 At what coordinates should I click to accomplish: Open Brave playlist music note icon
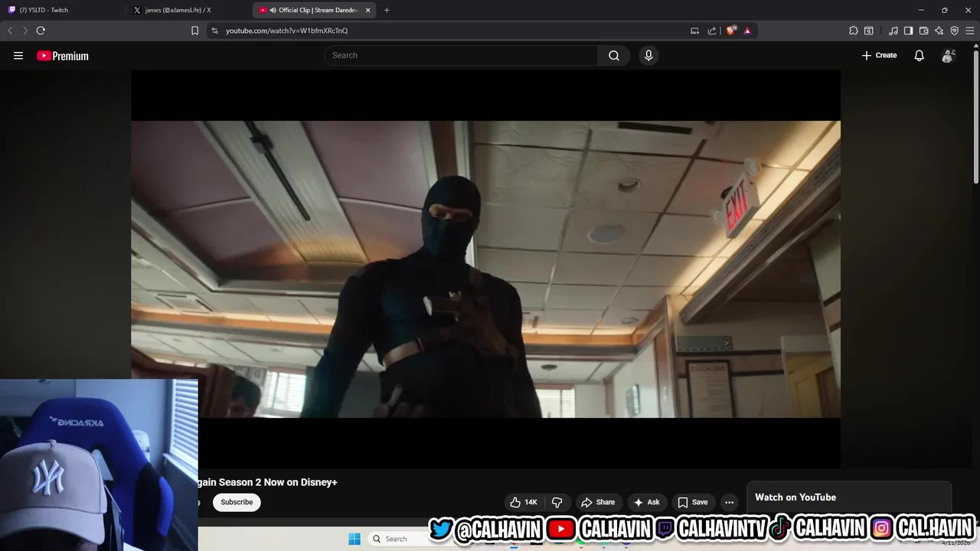[x=893, y=31]
